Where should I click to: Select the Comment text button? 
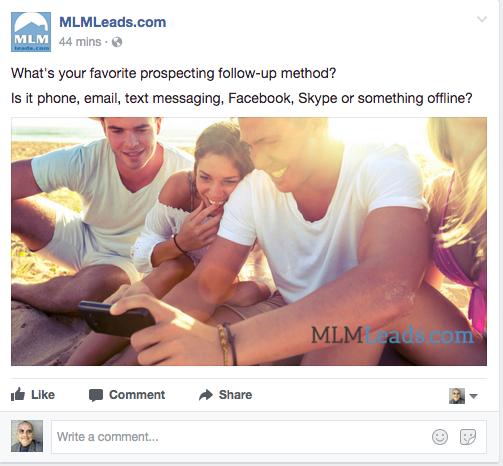point(137,395)
